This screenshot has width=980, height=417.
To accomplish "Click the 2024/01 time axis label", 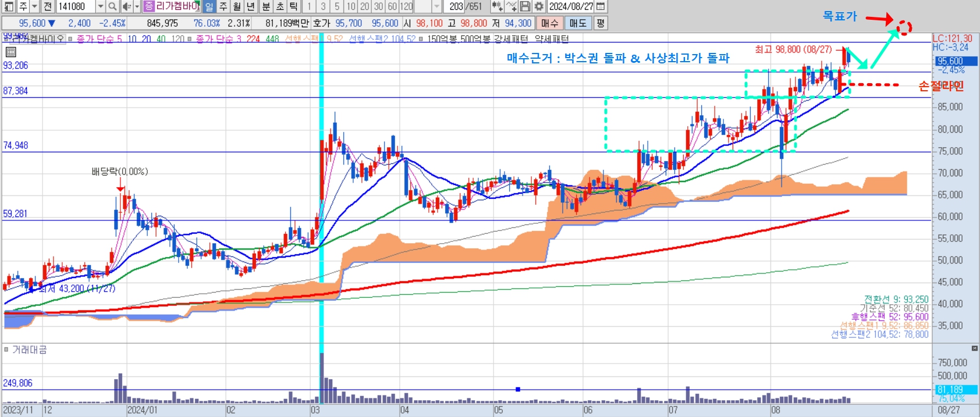I will pos(142,410).
